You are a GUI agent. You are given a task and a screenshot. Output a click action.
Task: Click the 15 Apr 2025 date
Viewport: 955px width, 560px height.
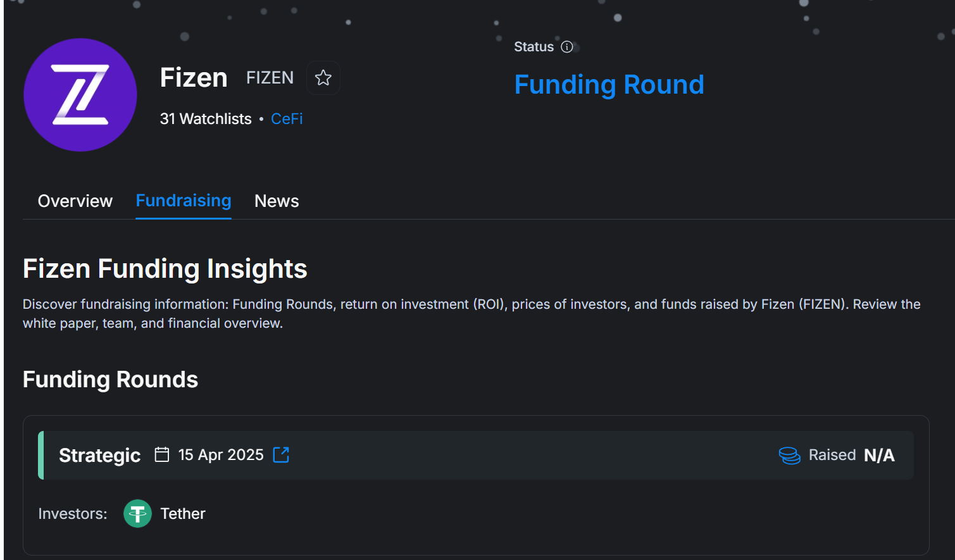click(221, 455)
